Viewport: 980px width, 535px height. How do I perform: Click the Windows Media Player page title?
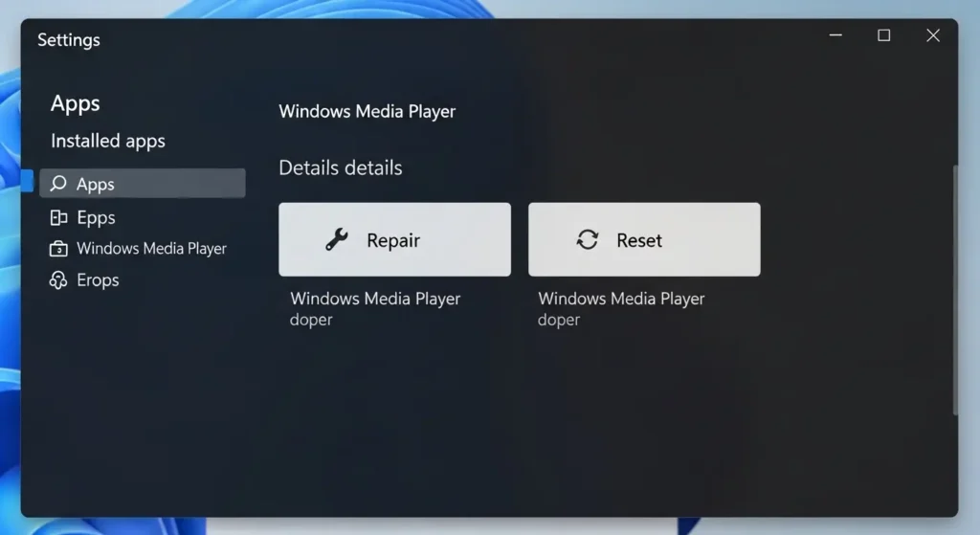point(367,111)
